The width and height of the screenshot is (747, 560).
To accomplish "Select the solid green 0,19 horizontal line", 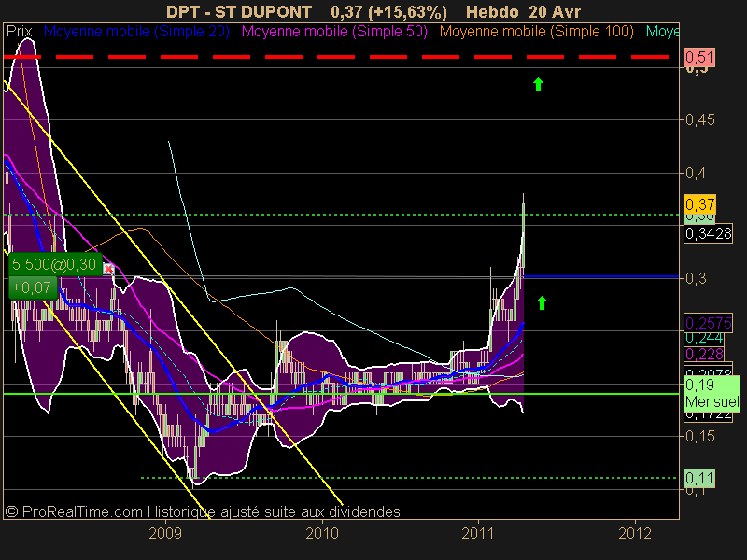I will (x=341, y=394).
